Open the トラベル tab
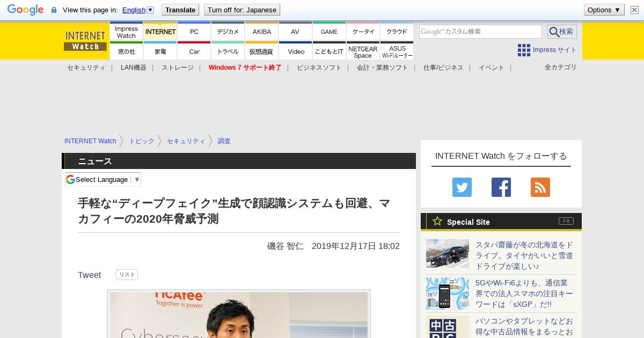 (x=228, y=51)
